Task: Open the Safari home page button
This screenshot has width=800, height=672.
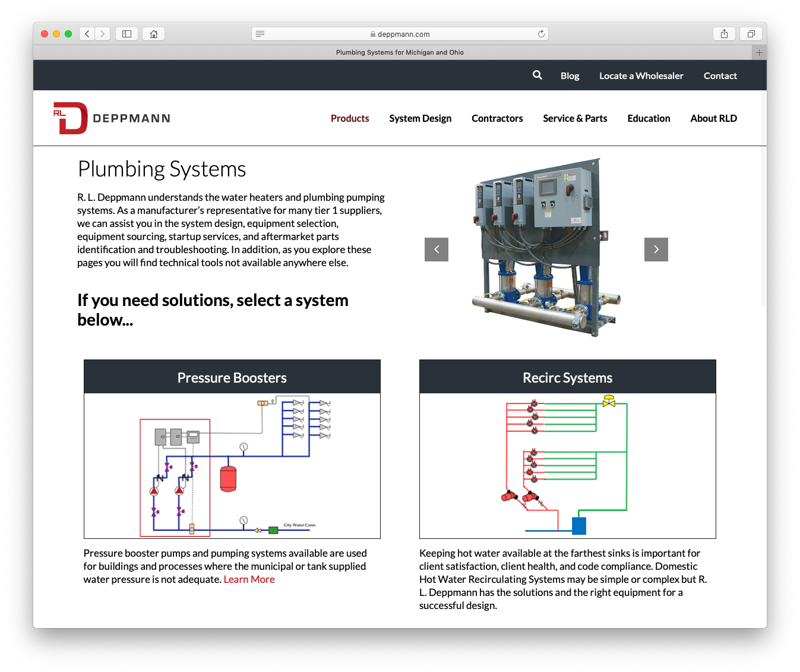Action: tap(154, 34)
